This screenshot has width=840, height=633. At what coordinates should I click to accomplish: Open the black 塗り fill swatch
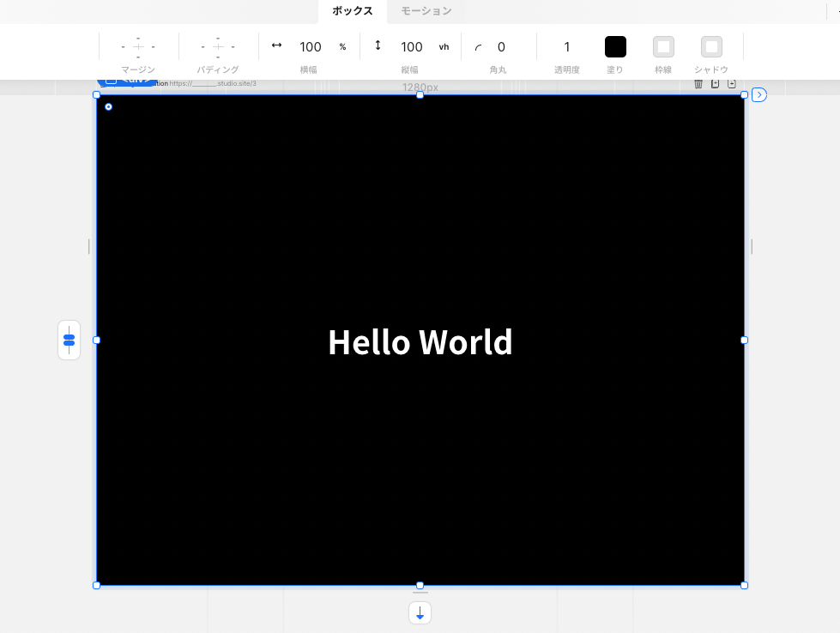[x=615, y=47]
